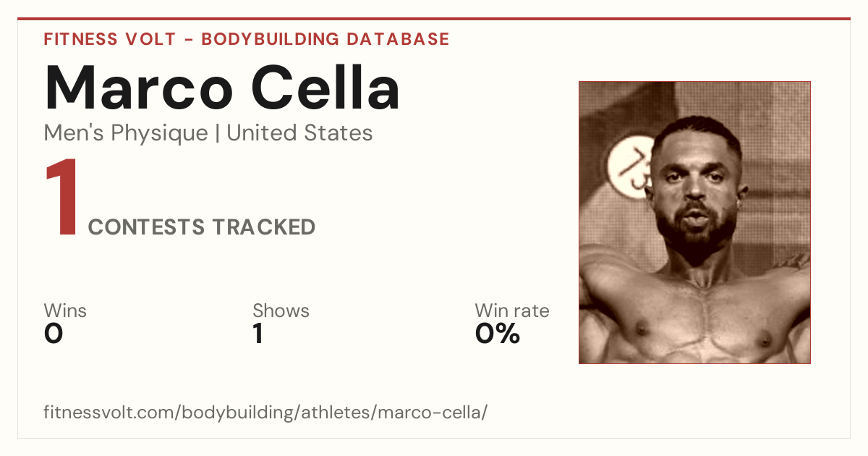Viewport: 868px width, 456px height.
Task: Click the CONTESTS TRACKED label
Action: pyautogui.click(x=202, y=227)
